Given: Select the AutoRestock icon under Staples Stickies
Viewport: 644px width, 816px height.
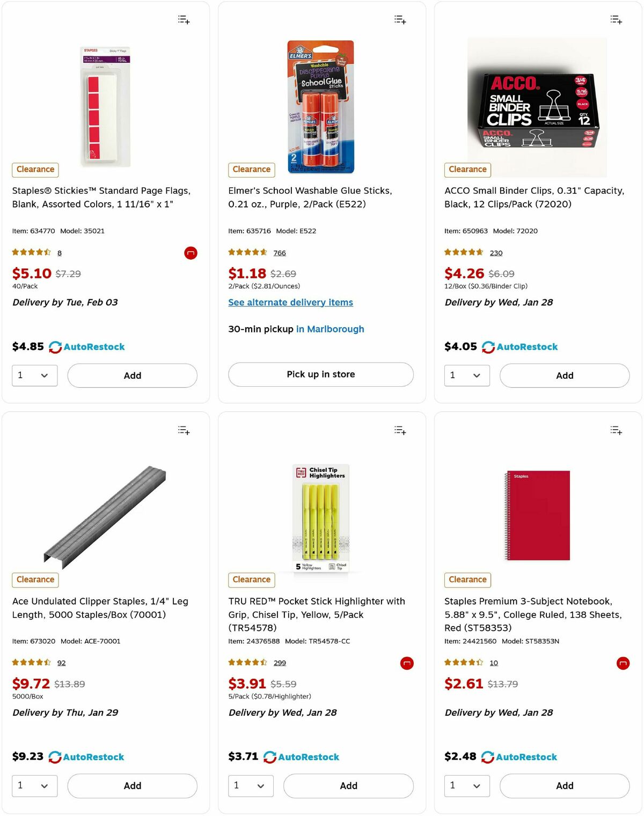Looking at the screenshot, I should click(x=55, y=347).
